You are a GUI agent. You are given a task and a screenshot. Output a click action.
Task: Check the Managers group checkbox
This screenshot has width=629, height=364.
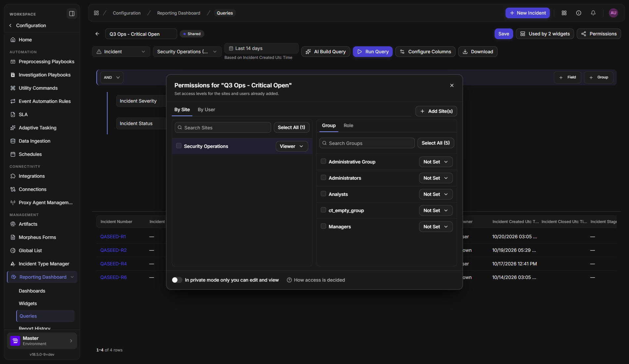pyautogui.click(x=323, y=226)
